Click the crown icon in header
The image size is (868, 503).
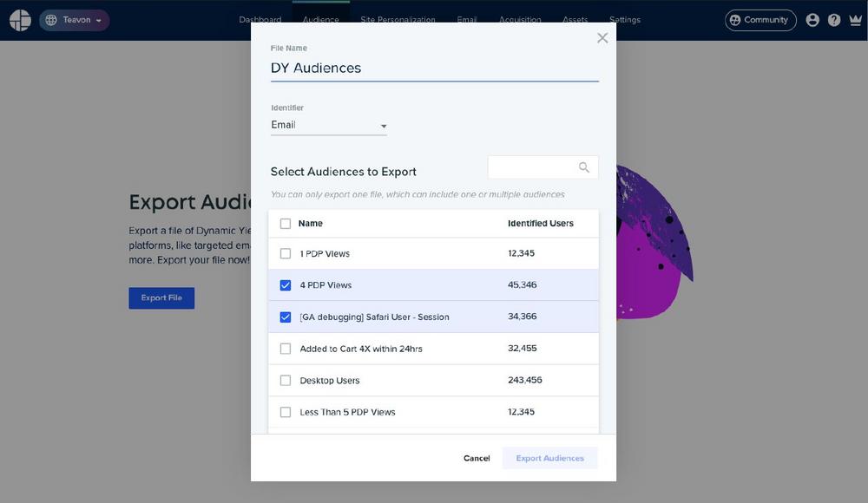pos(855,20)
